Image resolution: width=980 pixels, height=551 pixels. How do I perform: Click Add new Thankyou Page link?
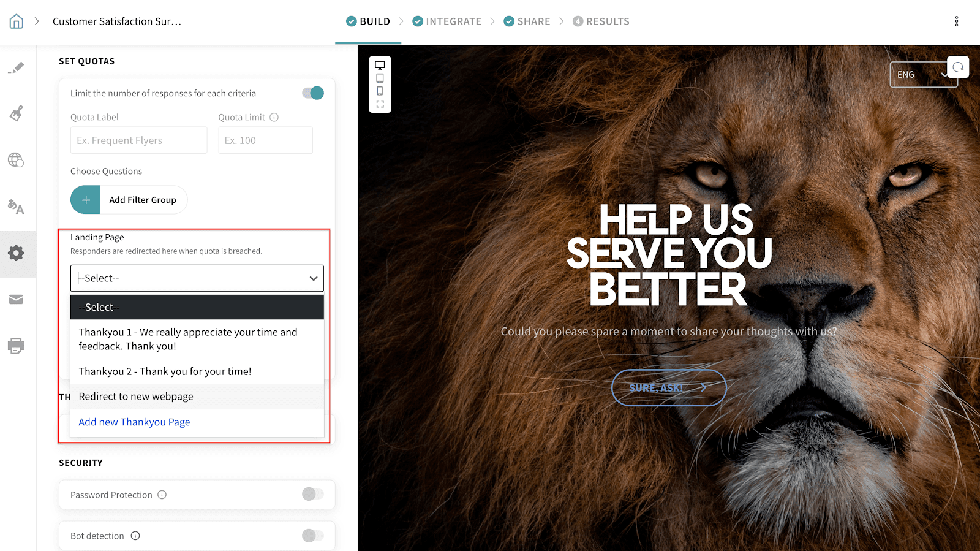click(x=134, y=422)
